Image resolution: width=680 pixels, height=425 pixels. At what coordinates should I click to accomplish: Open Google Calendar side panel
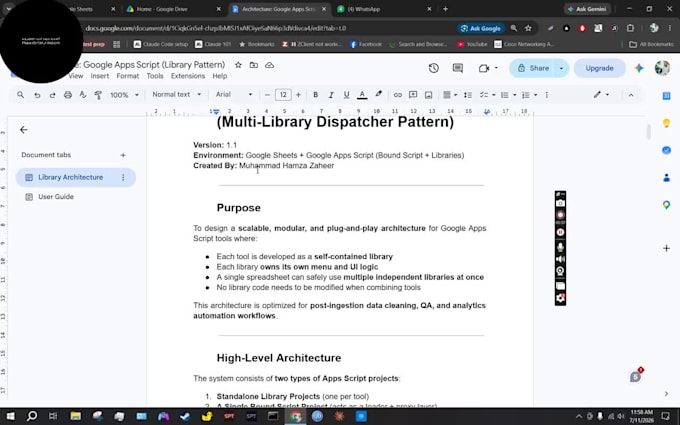click(x=667, y=96)
